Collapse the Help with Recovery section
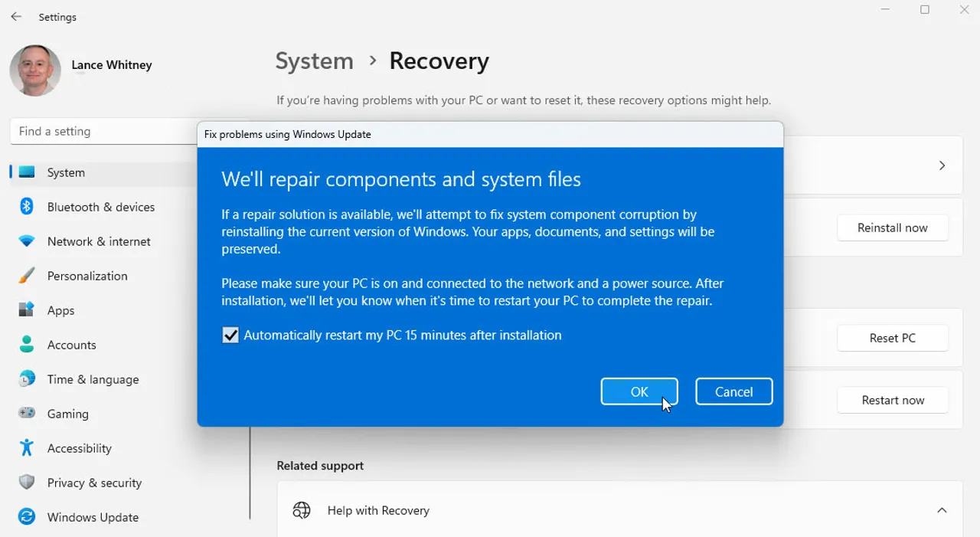This screenshot has height=537, width=980. click(942, 510)
